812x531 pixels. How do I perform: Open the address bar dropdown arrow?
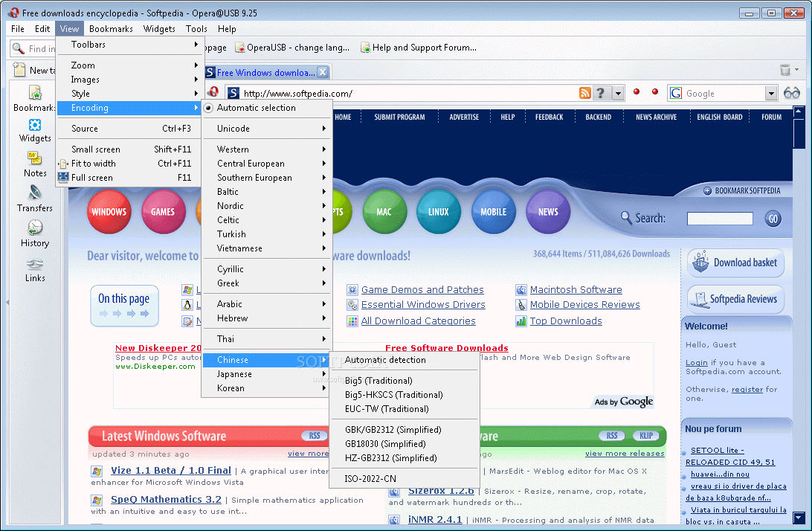(x=618, y=94)
